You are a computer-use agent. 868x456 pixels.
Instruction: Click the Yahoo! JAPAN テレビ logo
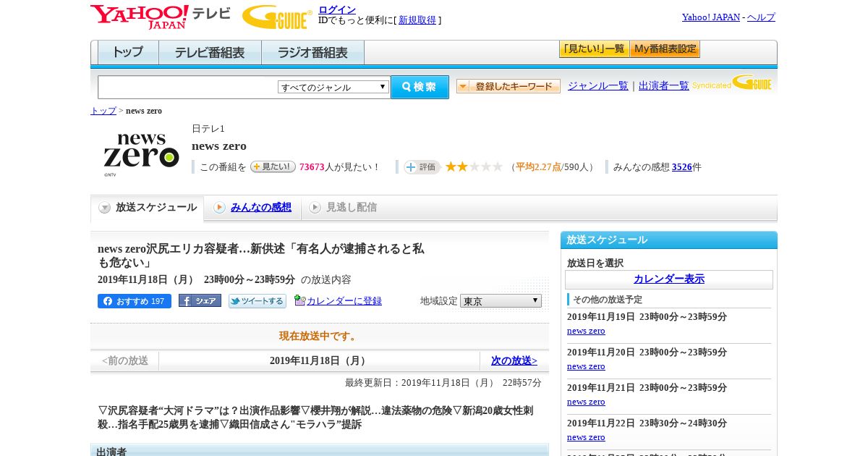point(161,17)
